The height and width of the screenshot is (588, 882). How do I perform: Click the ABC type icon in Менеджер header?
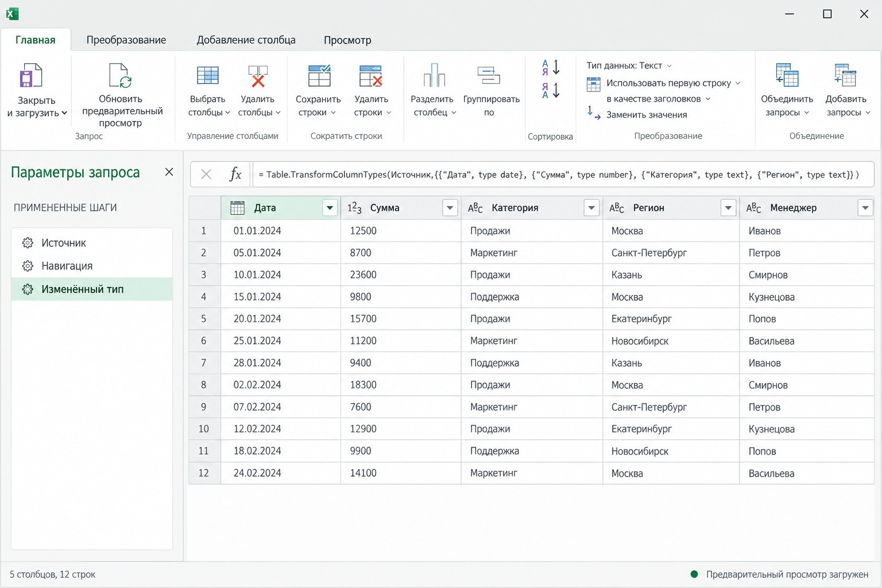click(753, 208)
